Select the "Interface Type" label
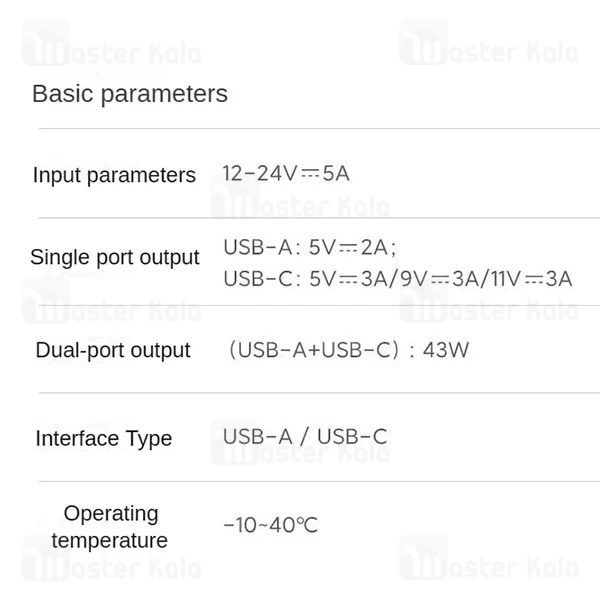 (x=104, y=438)
